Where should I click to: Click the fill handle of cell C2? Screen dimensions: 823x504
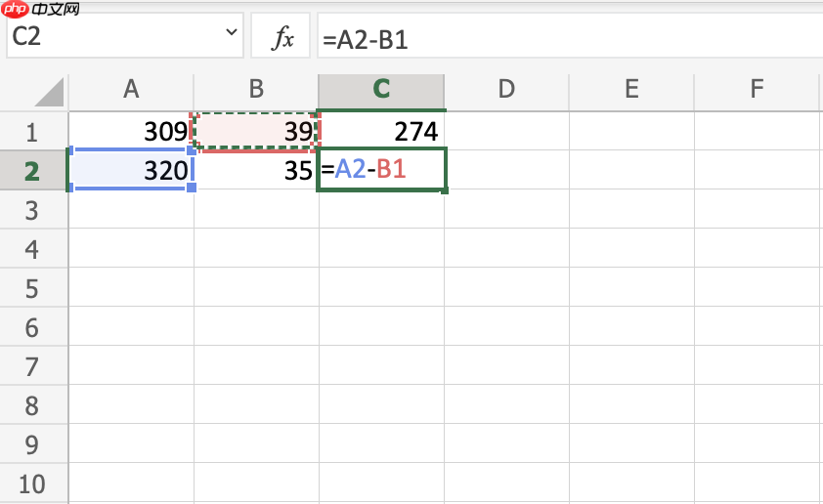(445, 190)
